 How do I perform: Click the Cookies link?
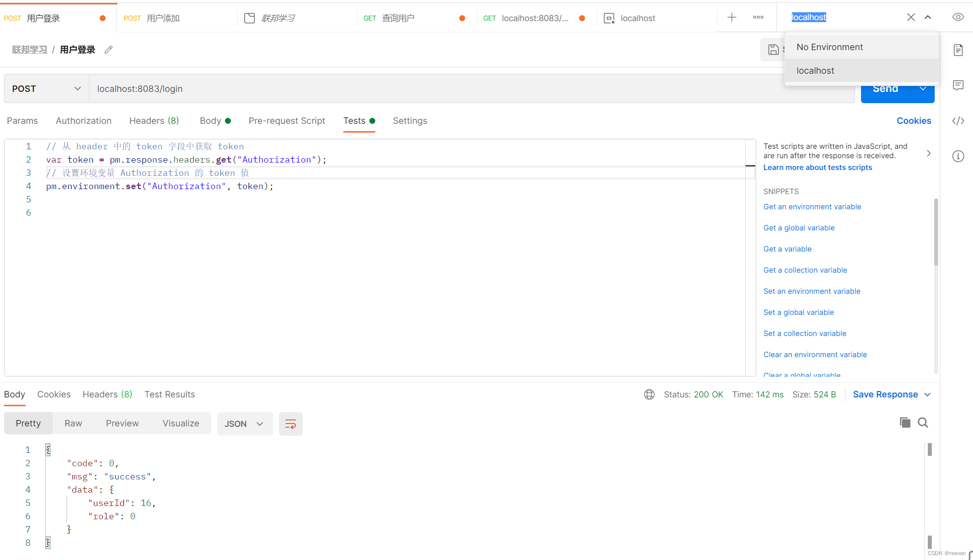coord(914,121)
